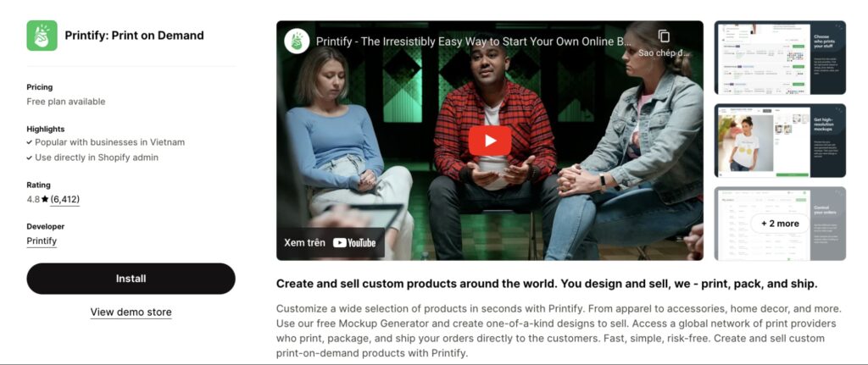Click 'Free plan available' pricing text
This screenshot has height=365, width=868.
click(x=66, y=102)
